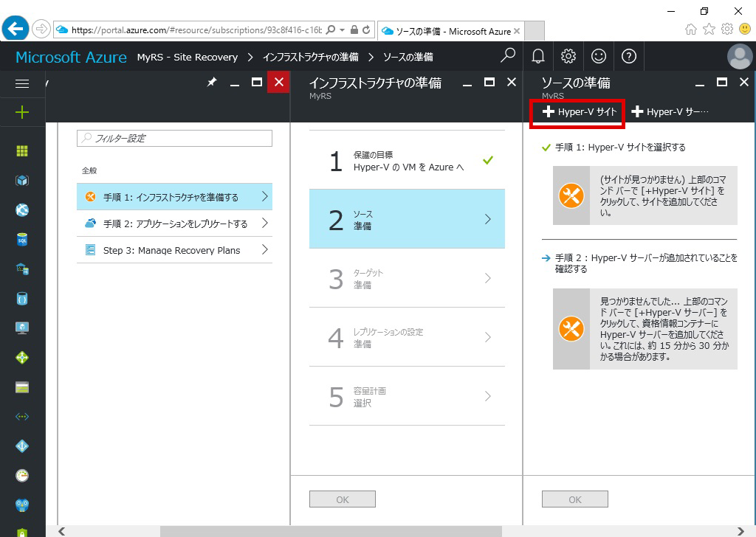Screen dimensions: 756x537
Task: Expand chevron of step 5 容量計画 row
Action: click(x=488, y=396)
